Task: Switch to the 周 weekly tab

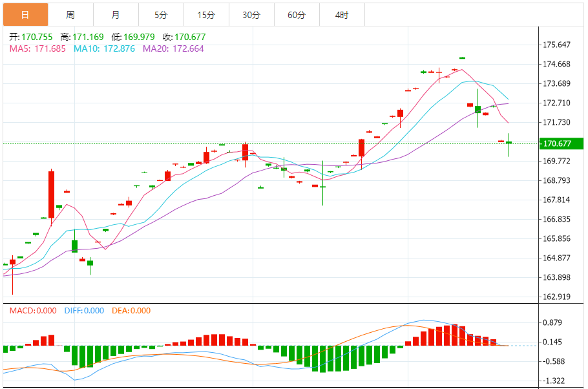Action: 70,15
